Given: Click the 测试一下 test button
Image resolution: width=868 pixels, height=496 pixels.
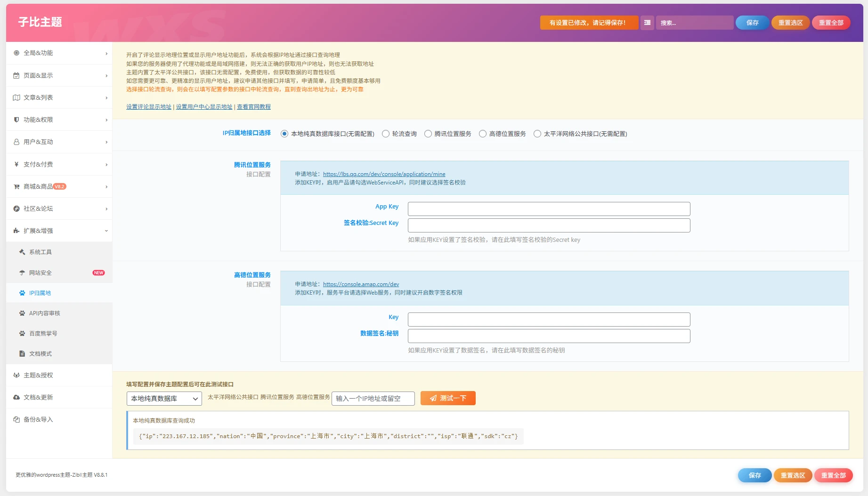Looking at the screenshot, I should point(448,399).
